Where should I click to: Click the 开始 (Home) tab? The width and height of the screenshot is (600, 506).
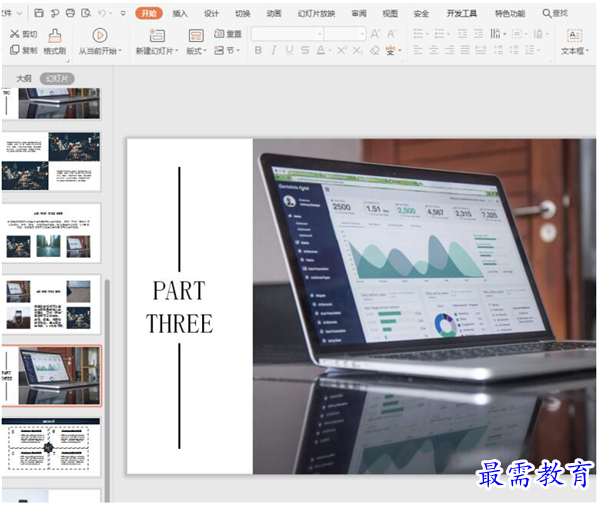pos(149,13)
